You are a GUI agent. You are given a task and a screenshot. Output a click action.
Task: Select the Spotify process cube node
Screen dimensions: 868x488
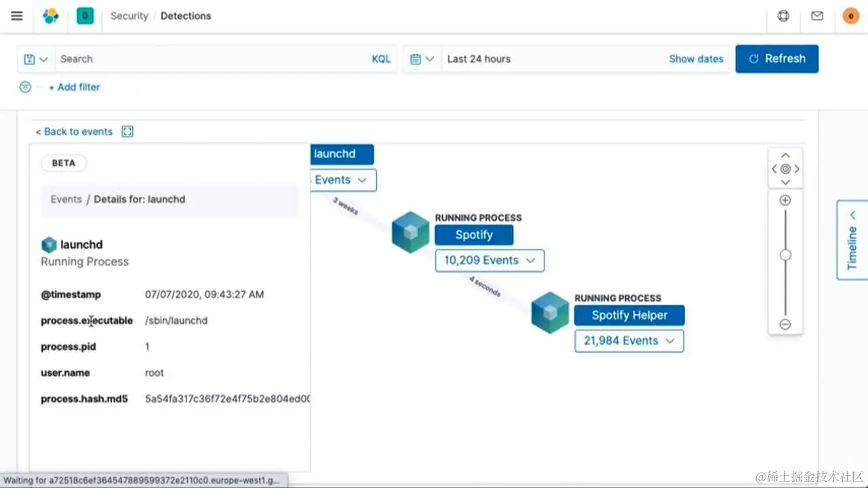[x=411, y=232]
